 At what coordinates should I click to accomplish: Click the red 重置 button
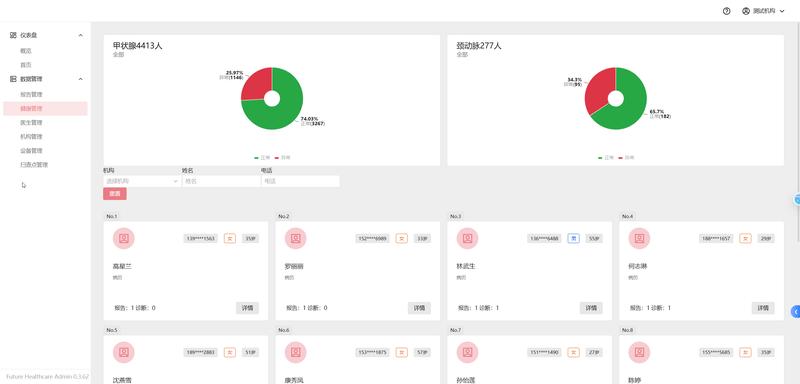pyautogui.click(x=115, y=194)
